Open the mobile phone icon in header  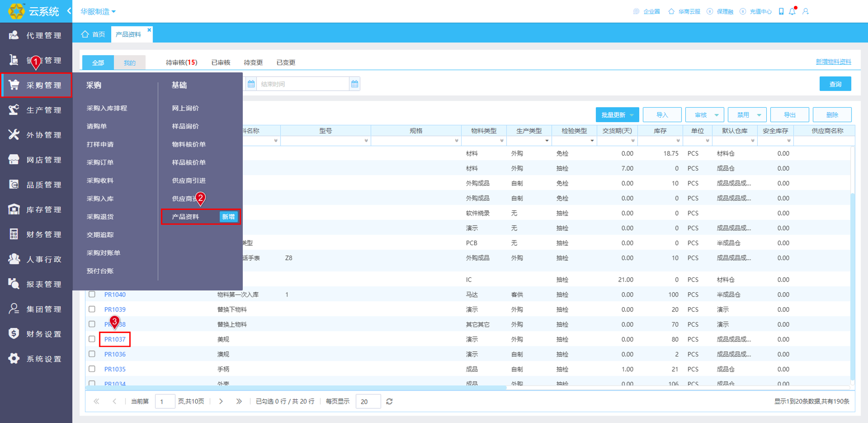pyautogui.click(x=781, y=11)
